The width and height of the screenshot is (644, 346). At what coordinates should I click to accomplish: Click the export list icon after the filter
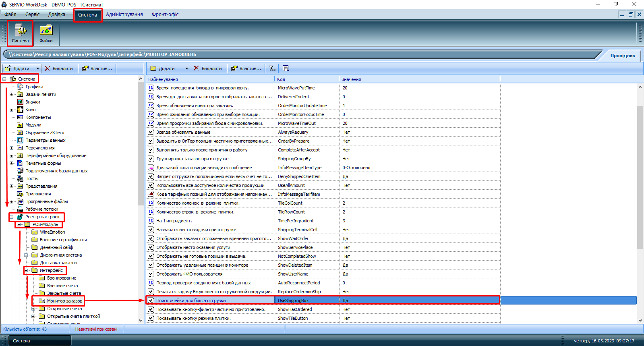[286, 68]
